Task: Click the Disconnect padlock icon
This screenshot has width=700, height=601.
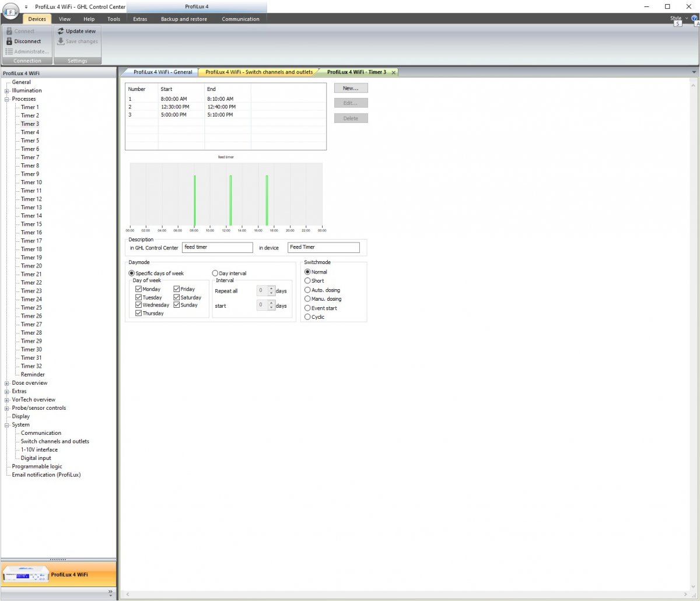Action: pyautogui.click(x=9, y=41)
